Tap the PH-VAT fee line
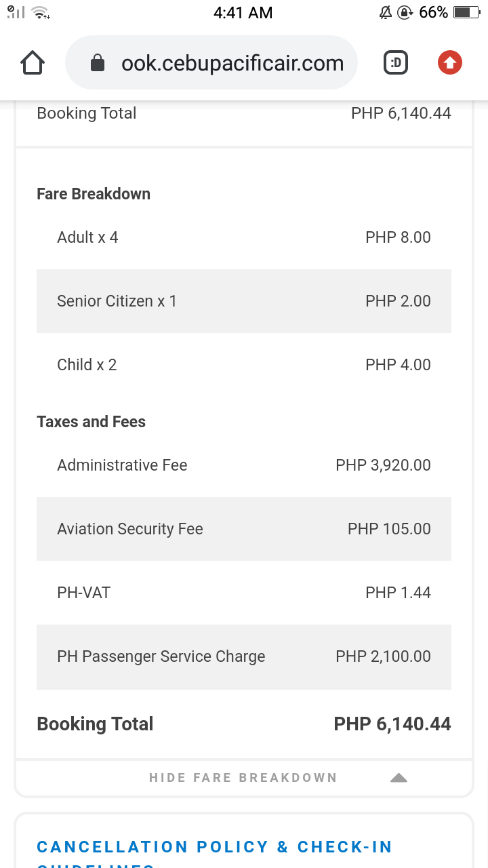This screenshot has width=488, height=868. (x=244, y=593)
